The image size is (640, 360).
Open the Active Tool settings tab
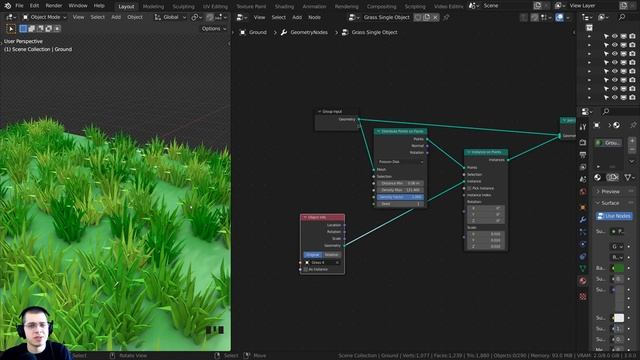[583, 127]
